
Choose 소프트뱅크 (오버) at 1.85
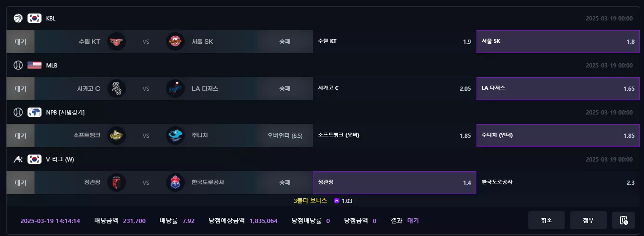tap(395, 135)
